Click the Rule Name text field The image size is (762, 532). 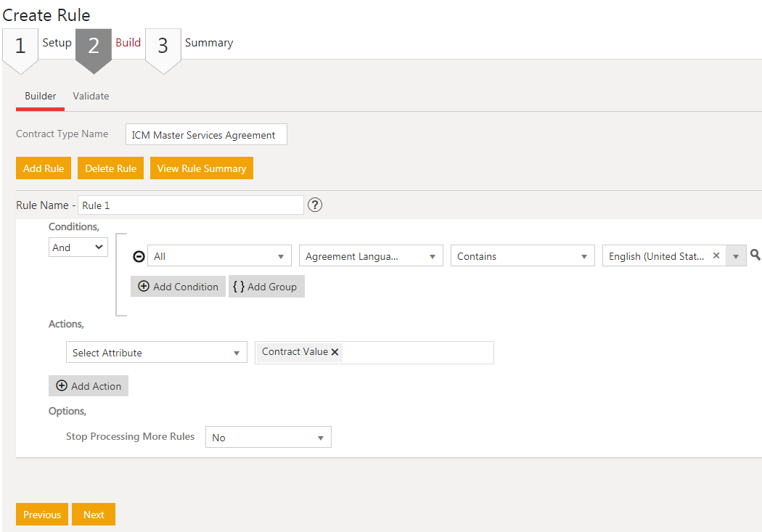click(x=191, y=205)
